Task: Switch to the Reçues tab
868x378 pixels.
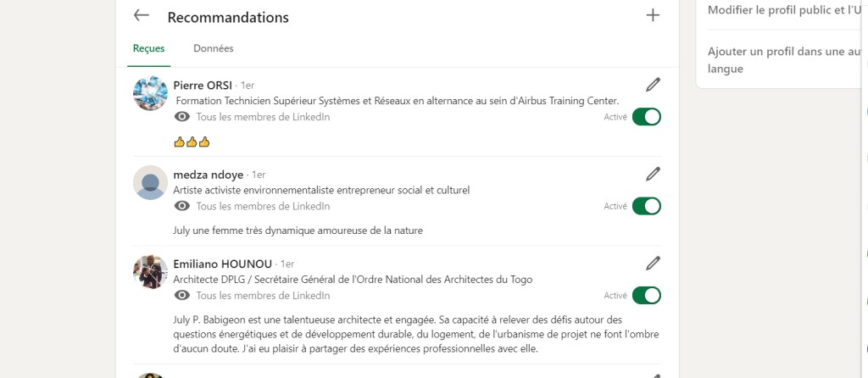Action: click(148, 48)
